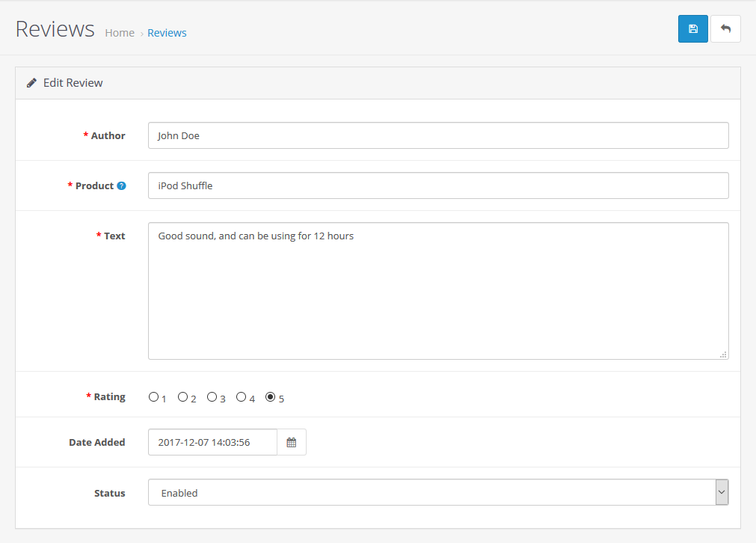Focus the Product field with iPod Shuffle
The height and width of the screenshot is (543, 756).
tap(438, 186)
